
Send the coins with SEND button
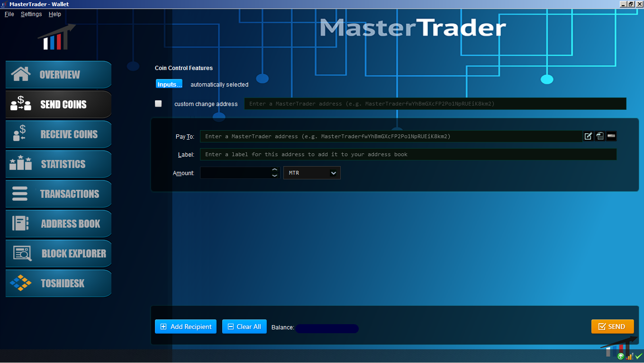click(612, 327)
